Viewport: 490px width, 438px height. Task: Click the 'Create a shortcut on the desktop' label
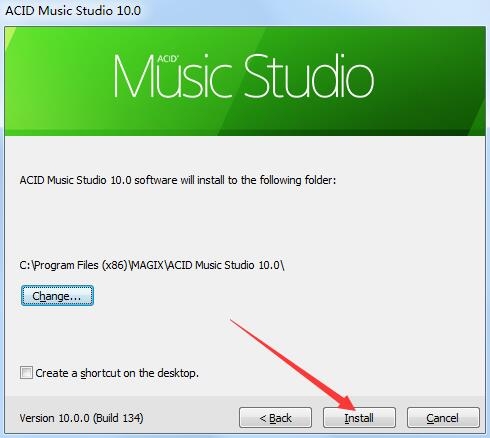click(x=117, y=373)
